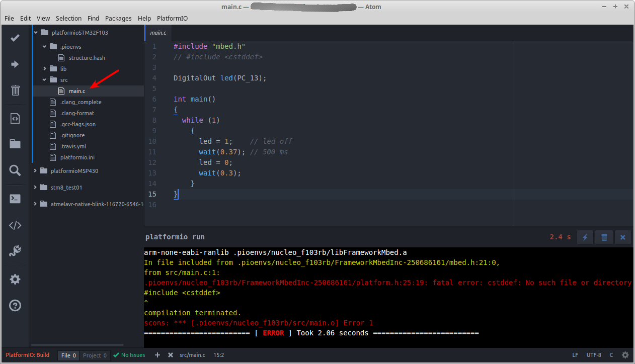The height and width of the screenshot is (364, 635).
Task: Open the Edit menu
Action: coord(25,18)
